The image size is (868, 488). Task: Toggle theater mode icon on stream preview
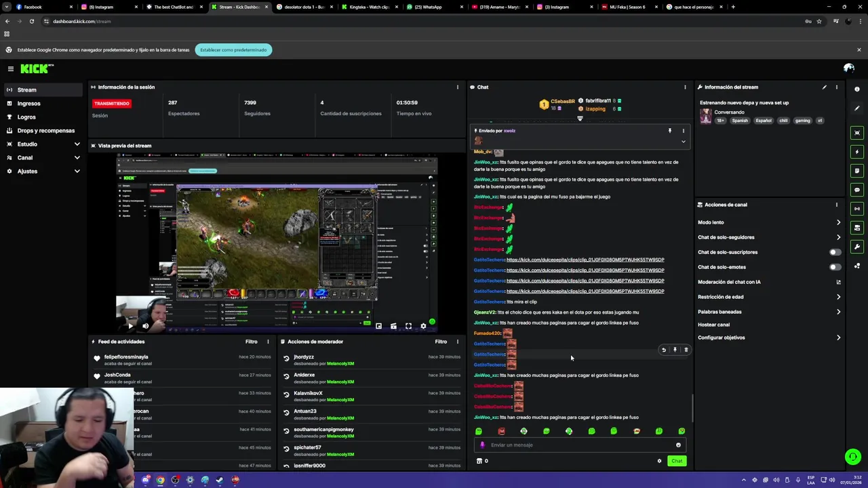click(393, 326)
